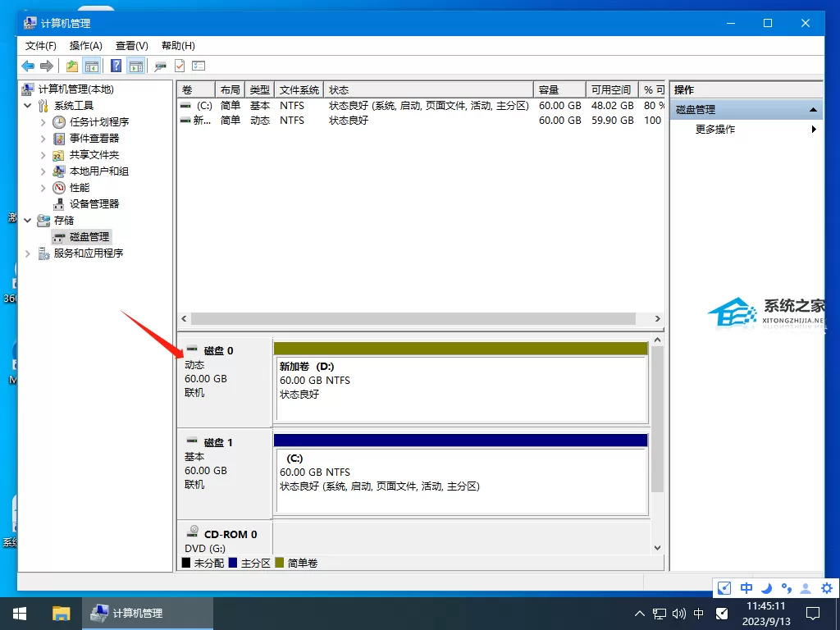Image resolution: width=840 pixels, height=630 pixels.
Task: Click the checkmark settings toolbar icon
Action: tap(180, 66)
